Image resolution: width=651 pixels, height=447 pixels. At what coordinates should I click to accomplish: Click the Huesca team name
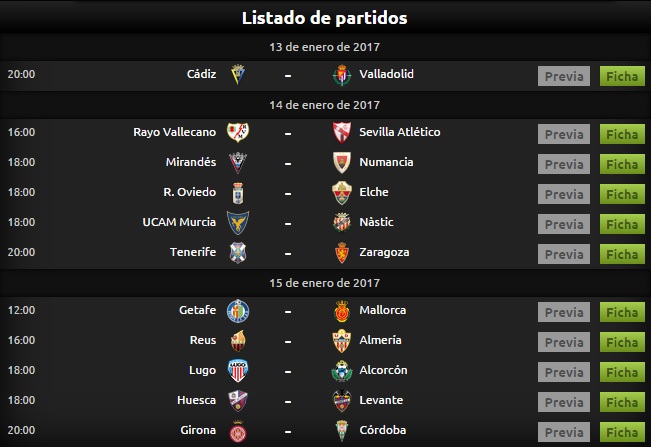coord(196,400)
